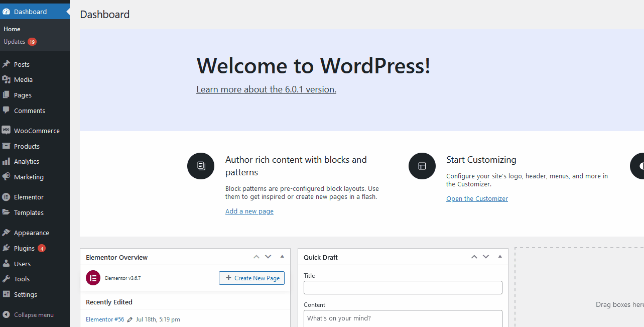The width and height of the screenshot is (644, 327).
Task: Click the Templates folder icon
Action: [6, 212]
